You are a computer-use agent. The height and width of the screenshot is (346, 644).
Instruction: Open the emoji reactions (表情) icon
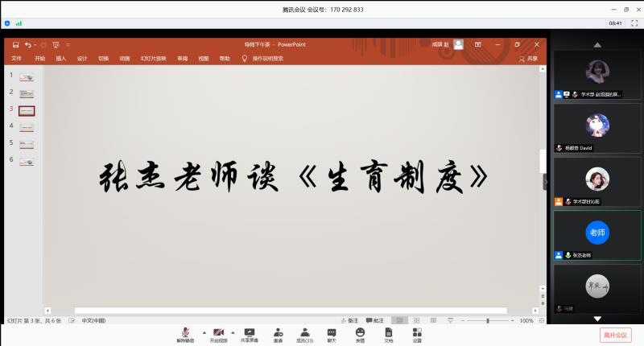point(360,333)
